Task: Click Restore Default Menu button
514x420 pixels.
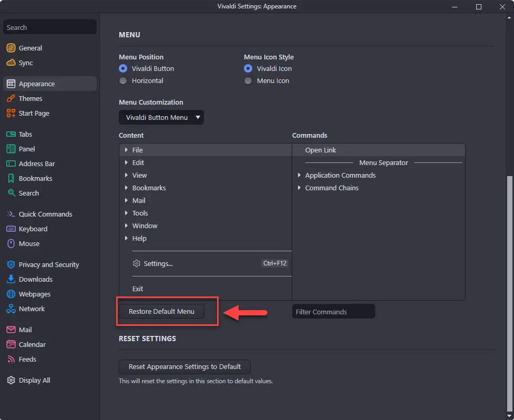Action: (161, 312)
